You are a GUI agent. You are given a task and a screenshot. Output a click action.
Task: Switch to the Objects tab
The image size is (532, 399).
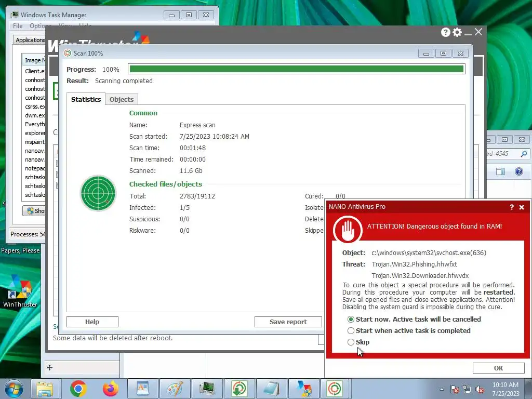[122, 99]
